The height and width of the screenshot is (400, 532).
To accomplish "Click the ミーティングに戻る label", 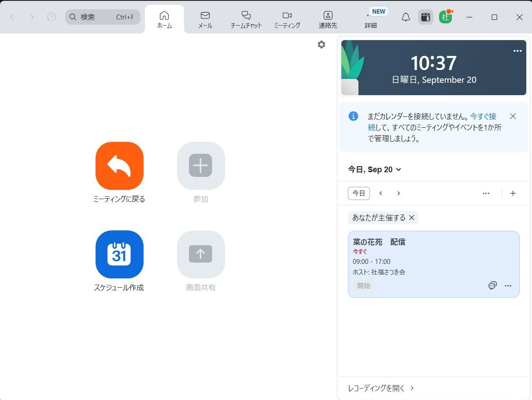I will pos(119,199).
